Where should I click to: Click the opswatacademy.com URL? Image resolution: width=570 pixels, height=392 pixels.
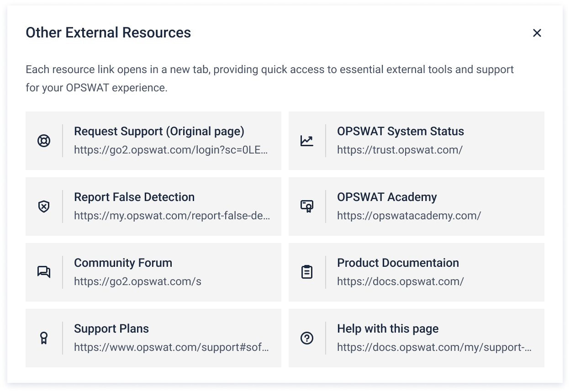coord(409,216)
